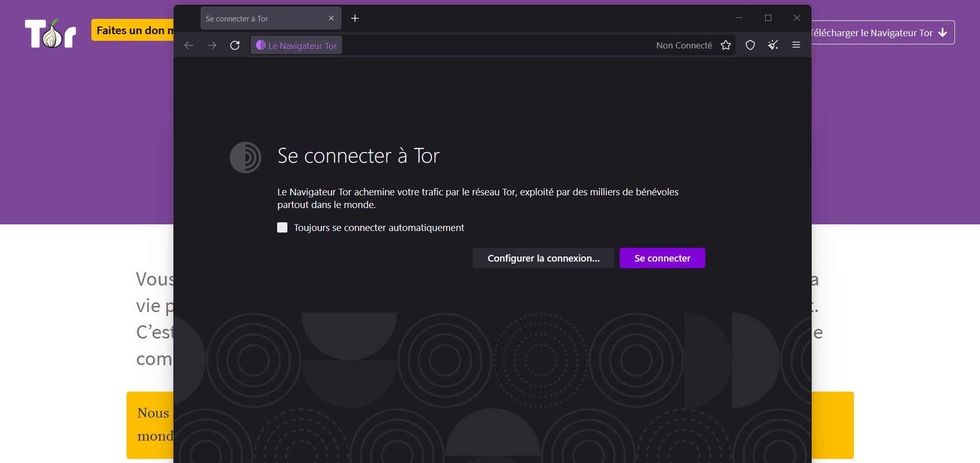
Task: Select the Se connecter à Tor tab
Action: [x=263, y=18]
